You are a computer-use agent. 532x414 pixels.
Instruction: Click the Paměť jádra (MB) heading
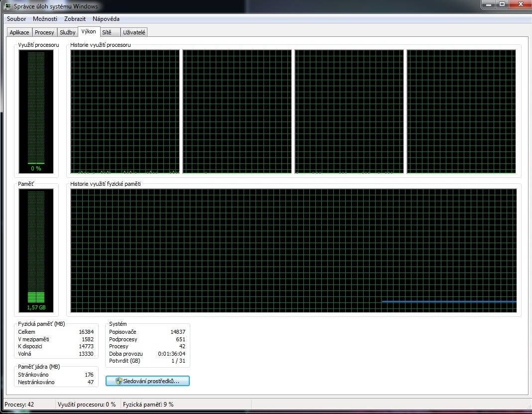tap(39, 367)
